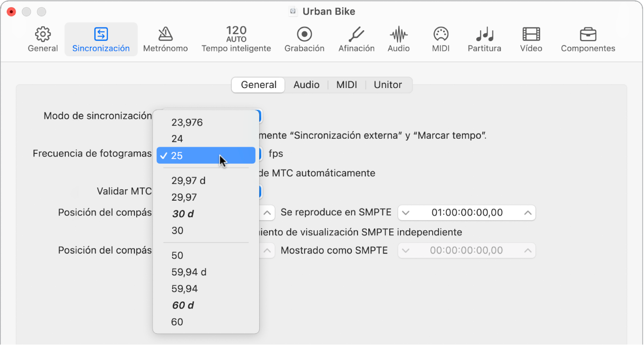The height and width of the screenshot is (345, 644).
Task: Close the Urban Bike settings window
Action: (x=11, y=11)
